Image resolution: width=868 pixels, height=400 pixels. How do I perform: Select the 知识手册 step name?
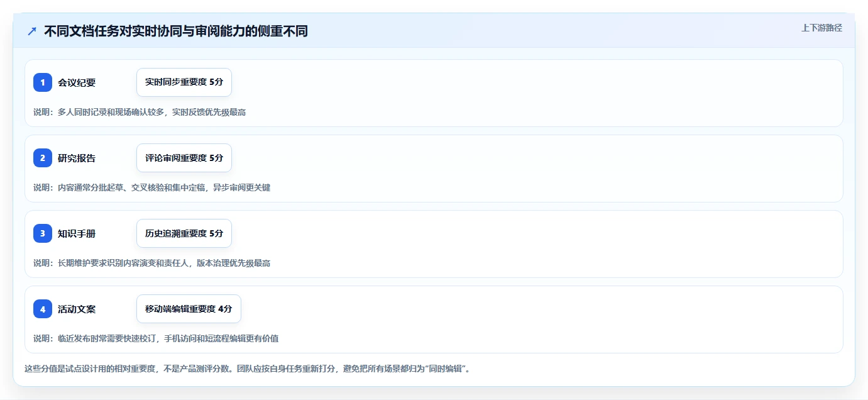[77, 233]
